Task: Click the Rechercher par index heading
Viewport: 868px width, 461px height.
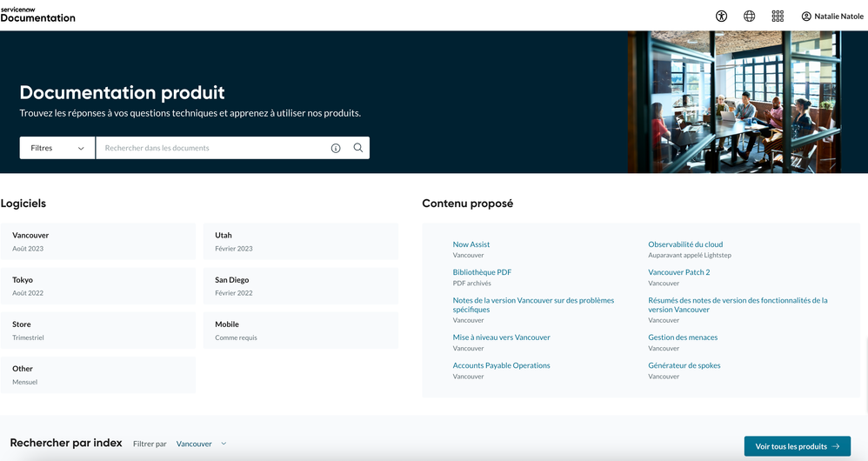Action: pyautogui.click(x=66, y=443)
